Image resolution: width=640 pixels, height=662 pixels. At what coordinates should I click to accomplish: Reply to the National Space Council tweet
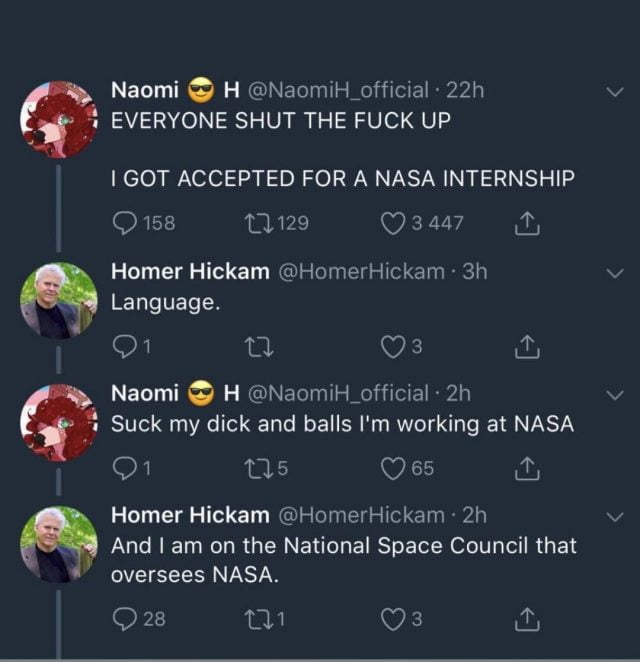point(125,620)
